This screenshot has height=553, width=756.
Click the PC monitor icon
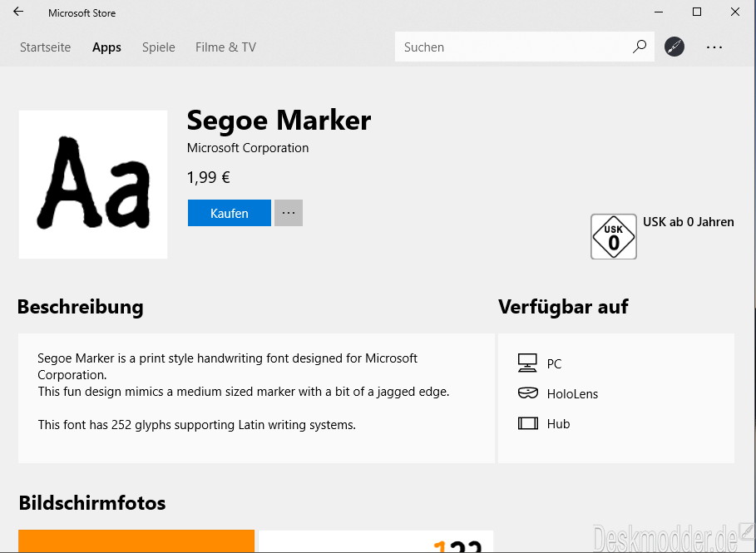coord(527,363)
